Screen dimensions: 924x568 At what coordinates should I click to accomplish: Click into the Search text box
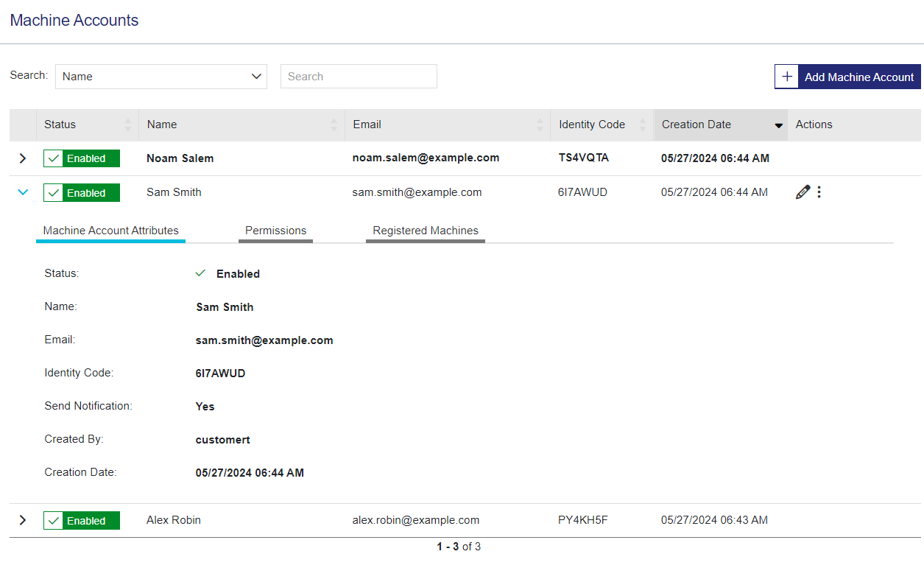tap(359, 77)
